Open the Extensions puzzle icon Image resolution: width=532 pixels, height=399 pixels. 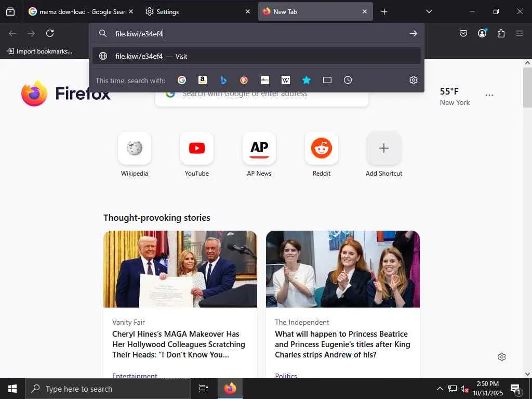501,33
